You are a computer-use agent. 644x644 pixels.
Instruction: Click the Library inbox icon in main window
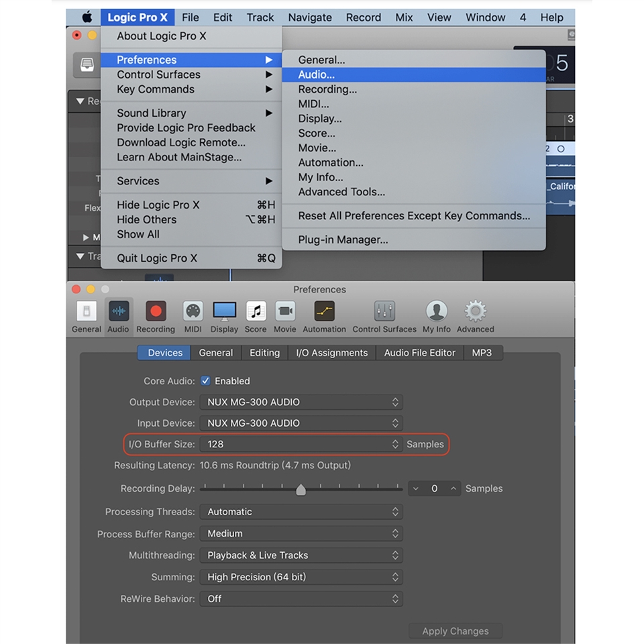pos(87,64)
